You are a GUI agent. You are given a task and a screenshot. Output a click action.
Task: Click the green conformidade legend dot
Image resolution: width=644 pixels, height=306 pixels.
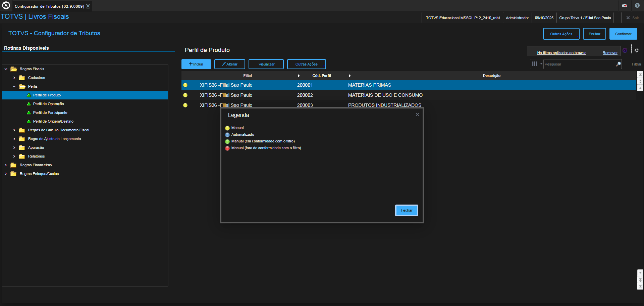point(227,141)
